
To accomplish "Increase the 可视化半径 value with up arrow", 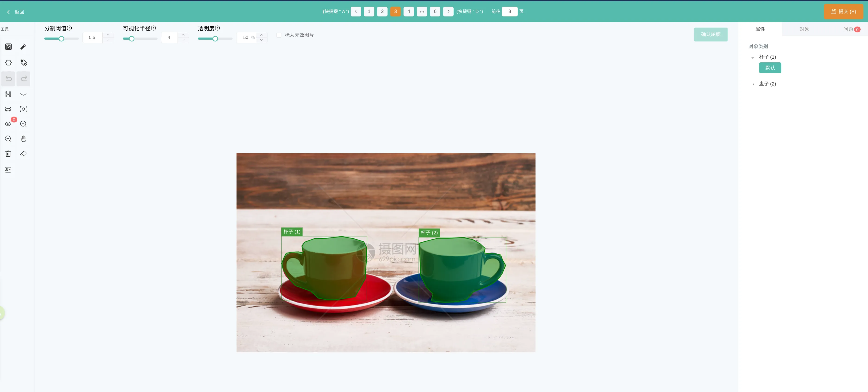I will pos(183,35).
